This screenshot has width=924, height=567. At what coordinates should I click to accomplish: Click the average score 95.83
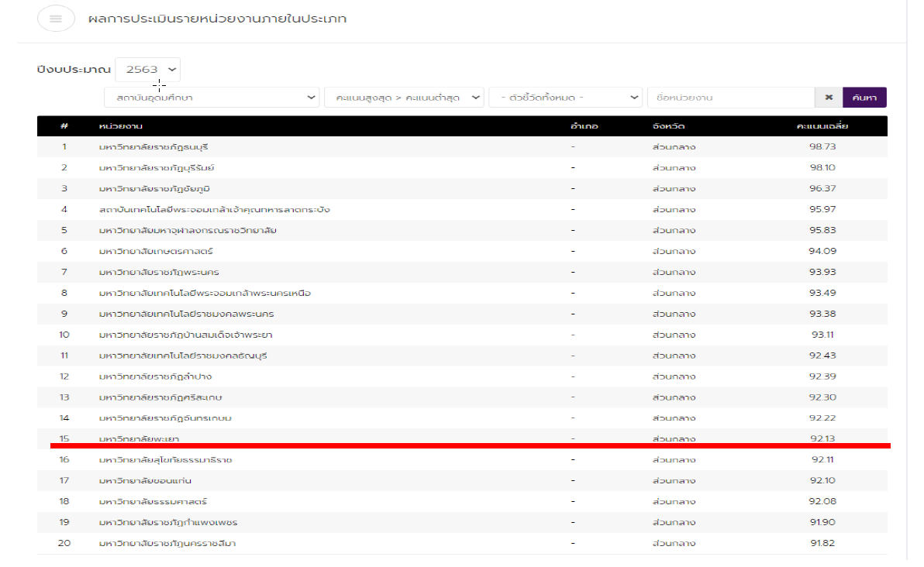pyautogui.click(x=822, y=230)
